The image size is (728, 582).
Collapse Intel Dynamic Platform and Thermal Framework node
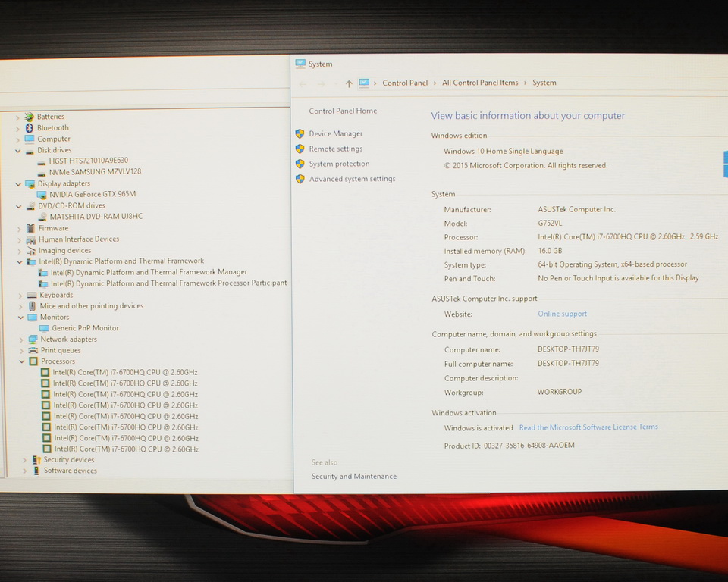(x=20, y=262)
